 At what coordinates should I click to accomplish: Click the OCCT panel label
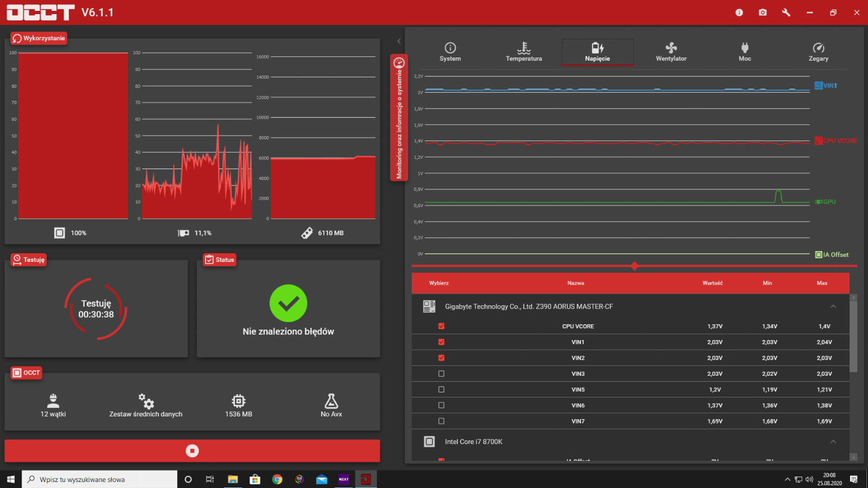click(27, 373)
